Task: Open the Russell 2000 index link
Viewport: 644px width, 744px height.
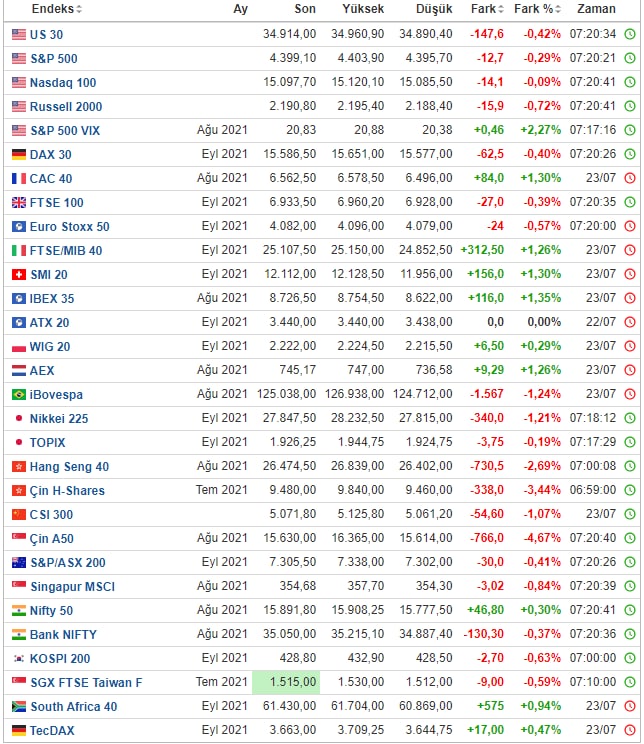Action: click(65, 106)
